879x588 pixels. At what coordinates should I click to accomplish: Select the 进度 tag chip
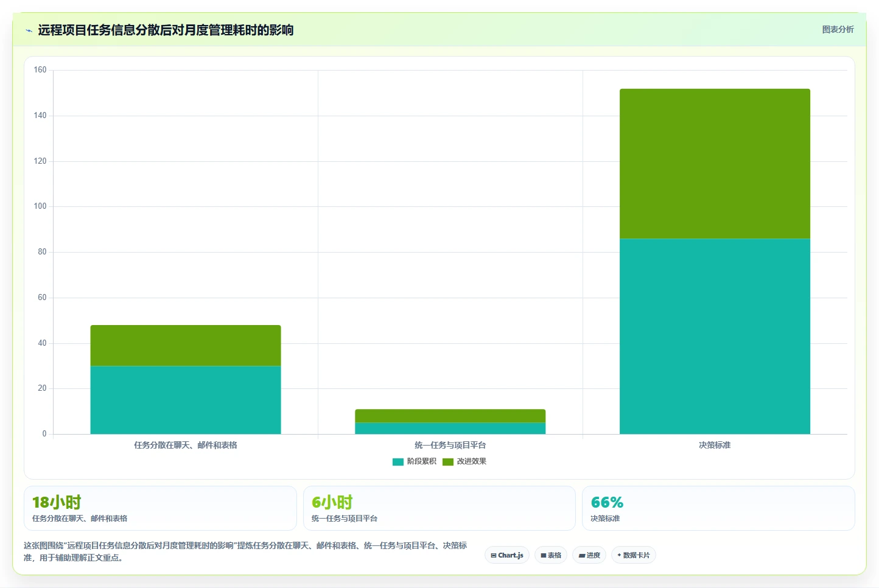pos(589,555)
